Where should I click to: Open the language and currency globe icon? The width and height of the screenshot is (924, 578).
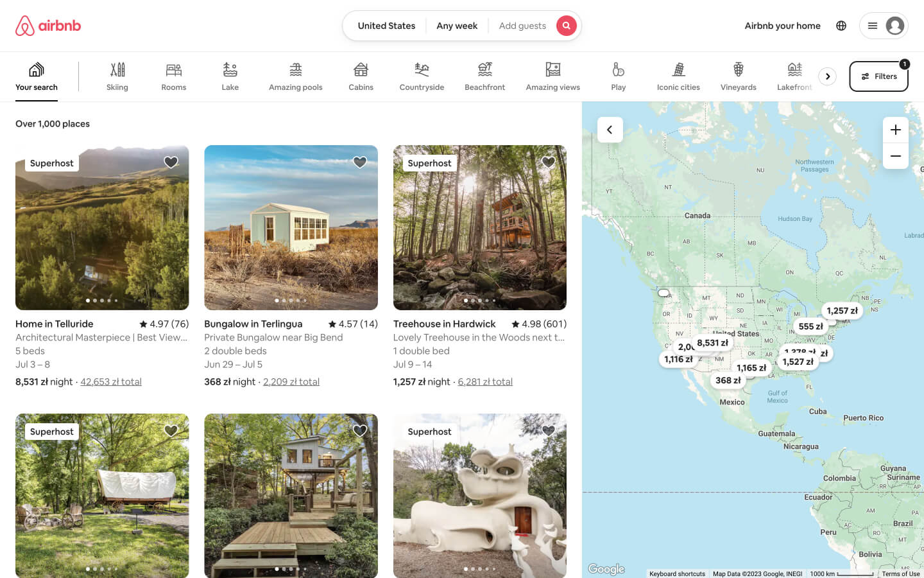841,26
